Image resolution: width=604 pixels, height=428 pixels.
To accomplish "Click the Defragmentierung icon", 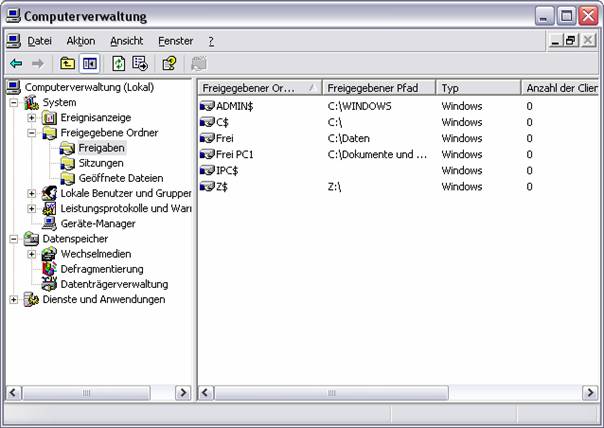I will [49, 269].
